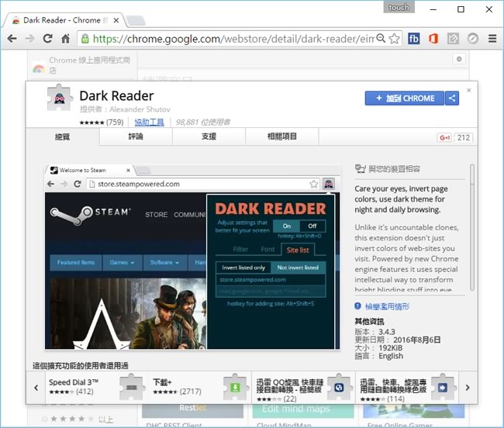This screenshot has width=504, height=428.
Task: Click the device-compatibility icon
Action: tap(360, 169)
